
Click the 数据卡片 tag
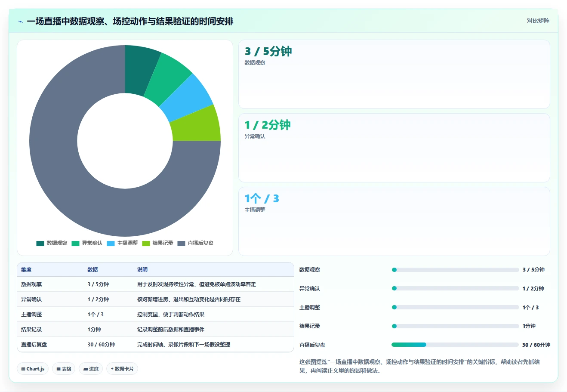pyautogui.click(x=122, y=369)
